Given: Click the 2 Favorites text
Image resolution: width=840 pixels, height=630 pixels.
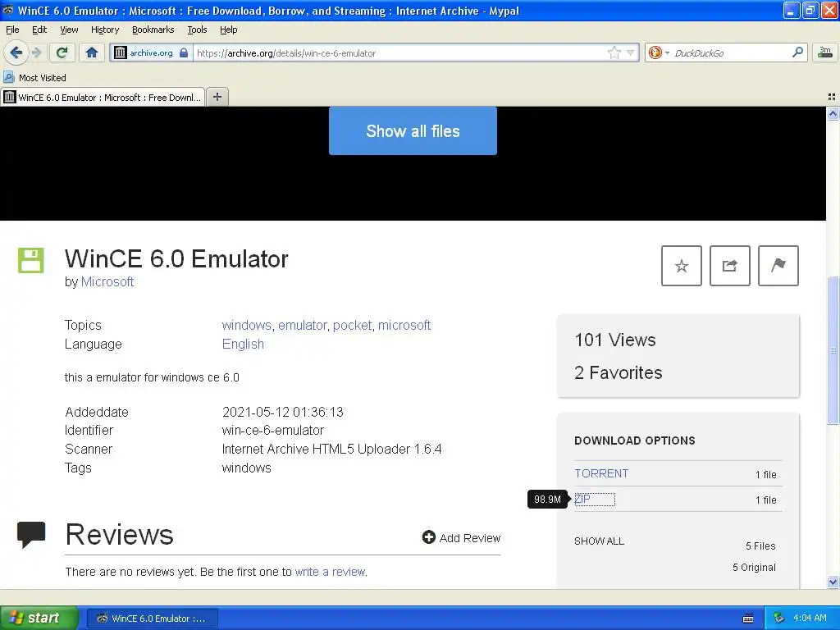Looking at the screenshot, I should [619, 372].
